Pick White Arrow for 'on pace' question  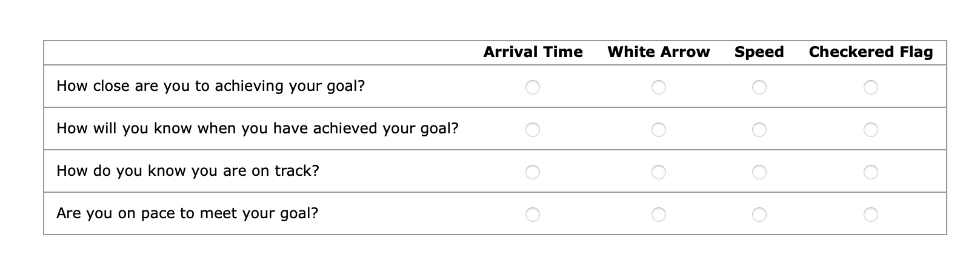coord(659,215)
